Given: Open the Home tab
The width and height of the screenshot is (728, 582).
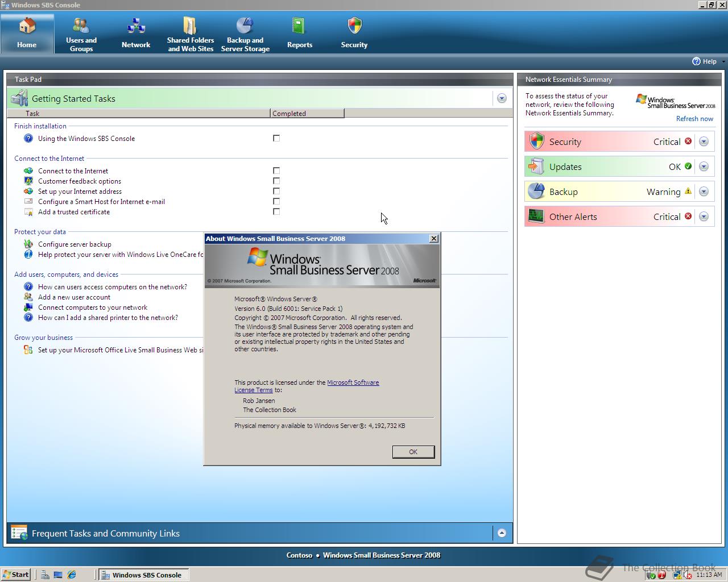Looking at the screenshot, I should click(x=27, y=34).
